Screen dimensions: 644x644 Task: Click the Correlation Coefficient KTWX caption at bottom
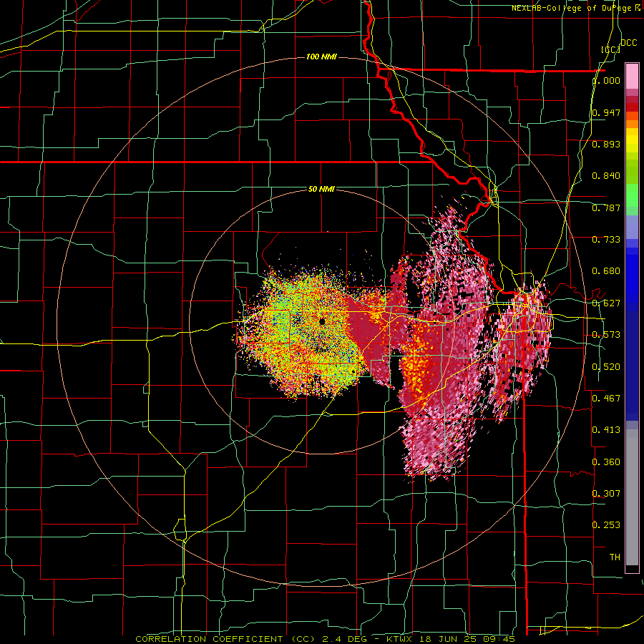[326, 639]
